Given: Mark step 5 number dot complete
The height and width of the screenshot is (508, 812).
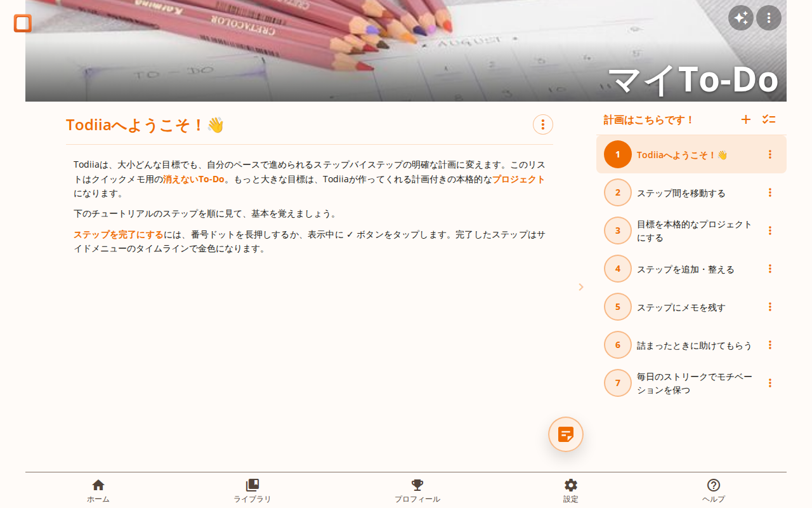Looking at the screenshot, I should click(618, 307).
